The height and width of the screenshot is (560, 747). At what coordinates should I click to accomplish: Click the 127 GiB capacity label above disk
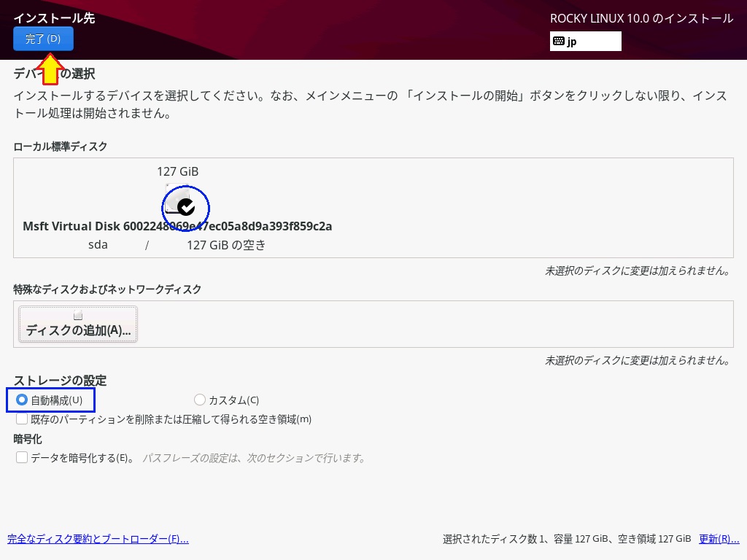(177, 171)
